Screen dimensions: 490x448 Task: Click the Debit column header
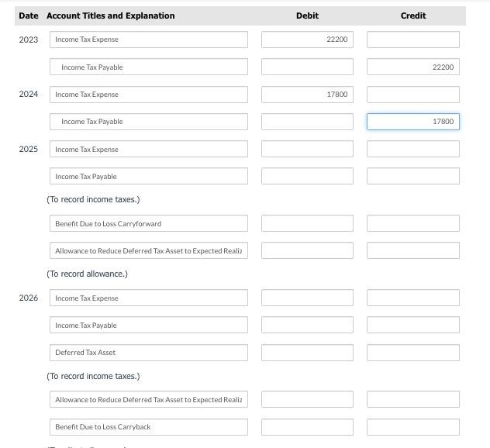(x=307, y=16)
